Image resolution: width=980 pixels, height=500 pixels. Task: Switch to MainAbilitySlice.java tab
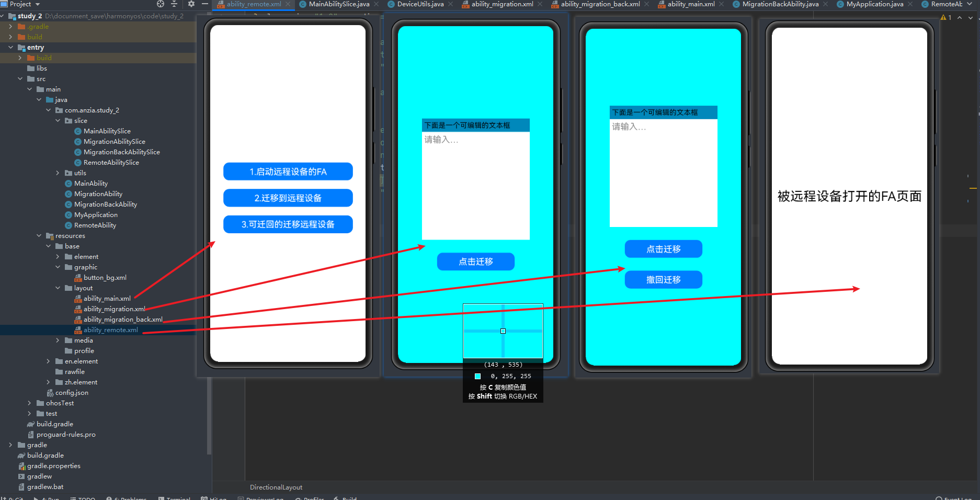coord(339,4)
